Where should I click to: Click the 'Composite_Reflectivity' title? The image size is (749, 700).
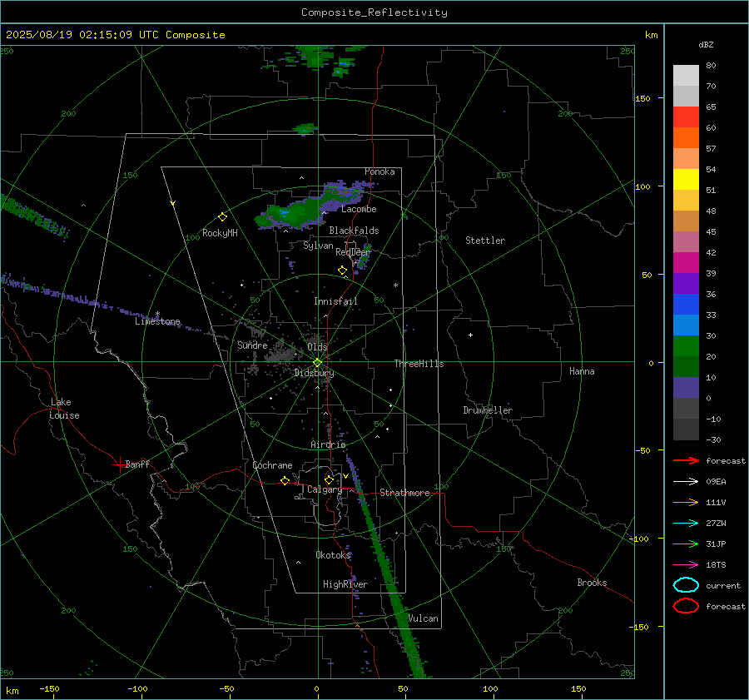coord(374,12)
